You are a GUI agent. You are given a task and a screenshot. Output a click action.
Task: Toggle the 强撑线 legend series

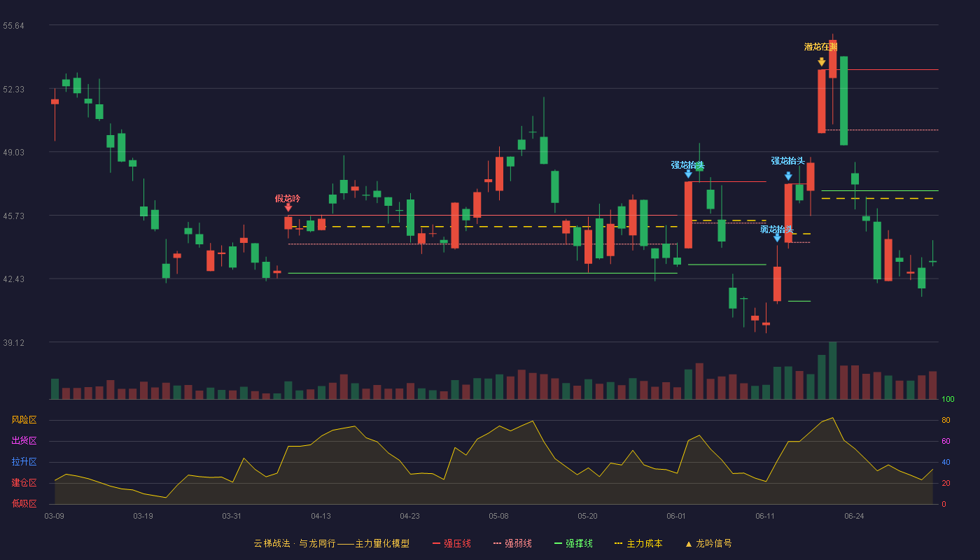coord(573,543)
